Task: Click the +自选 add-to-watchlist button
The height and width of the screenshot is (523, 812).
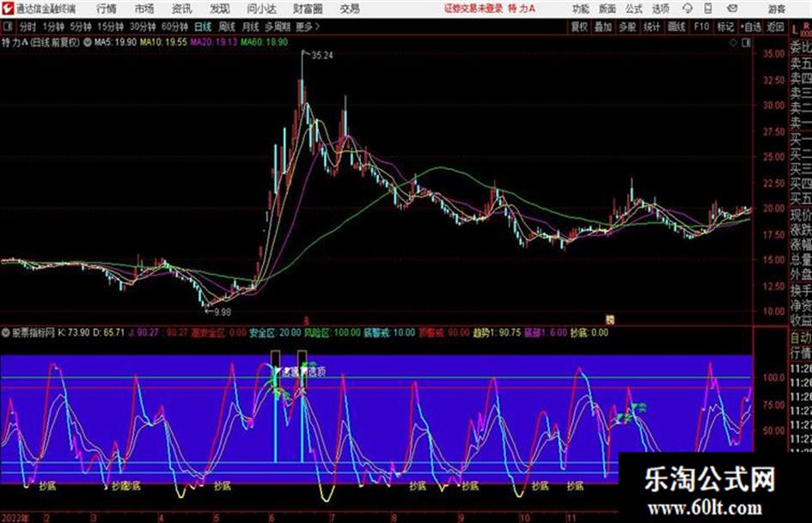Action: [750, 27]
